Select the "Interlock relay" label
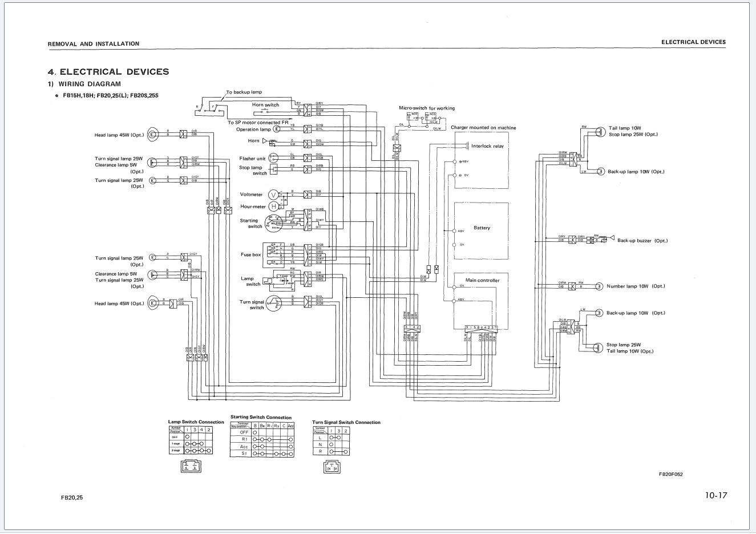 [488, 146]
